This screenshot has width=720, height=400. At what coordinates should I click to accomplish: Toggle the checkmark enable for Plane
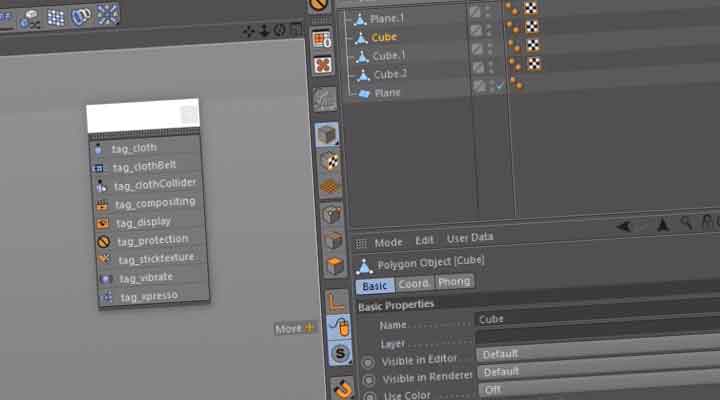[500, 85]
